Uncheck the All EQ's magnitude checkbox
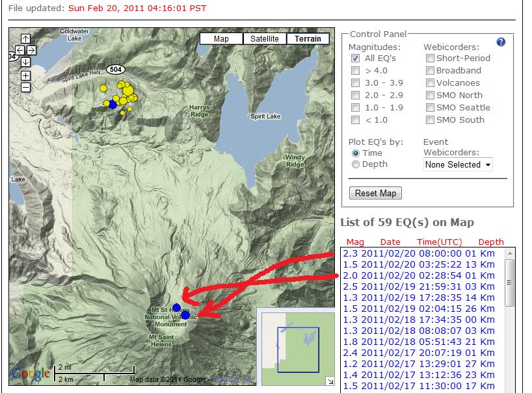532x393 pixels. pyautogui.click(x=356, y=58)
